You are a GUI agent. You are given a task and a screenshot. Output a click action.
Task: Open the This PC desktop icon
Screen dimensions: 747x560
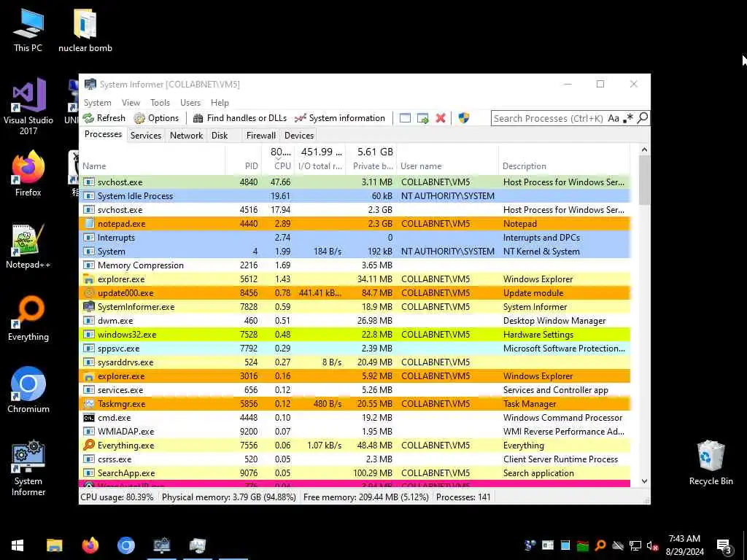coord(28,30)
